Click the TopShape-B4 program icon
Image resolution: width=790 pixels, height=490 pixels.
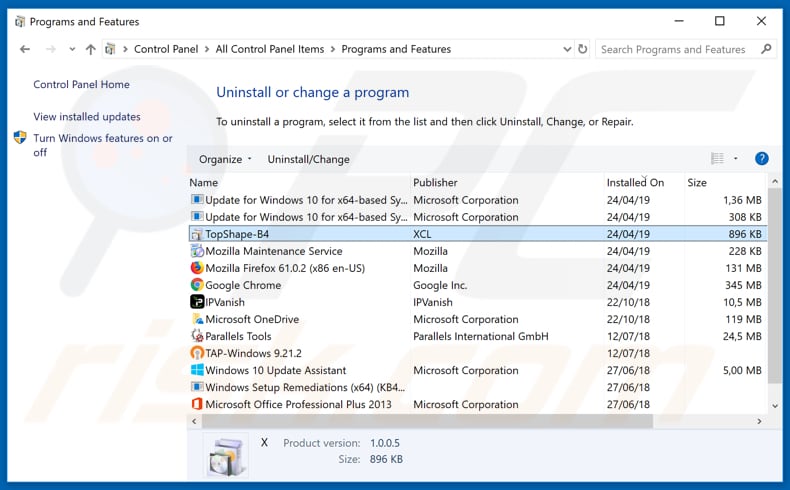[x=196, y=234]
